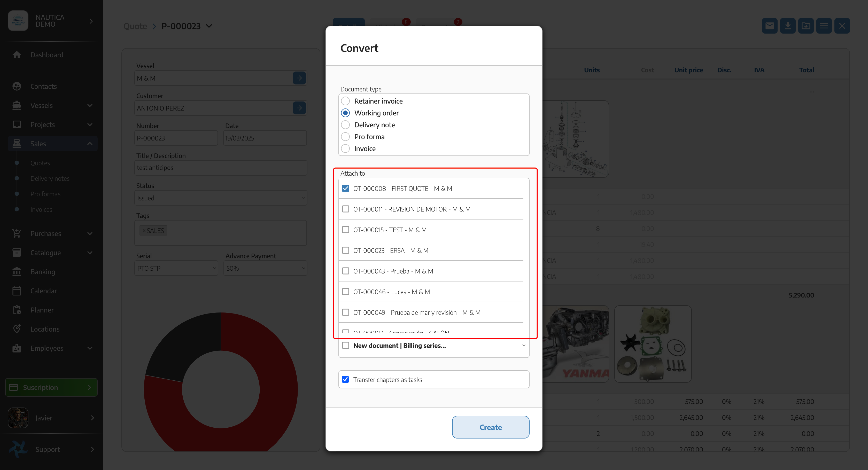Click the Catalogue box icon
868x470 pixels.
pyautogui.click(x=17, y=252)
